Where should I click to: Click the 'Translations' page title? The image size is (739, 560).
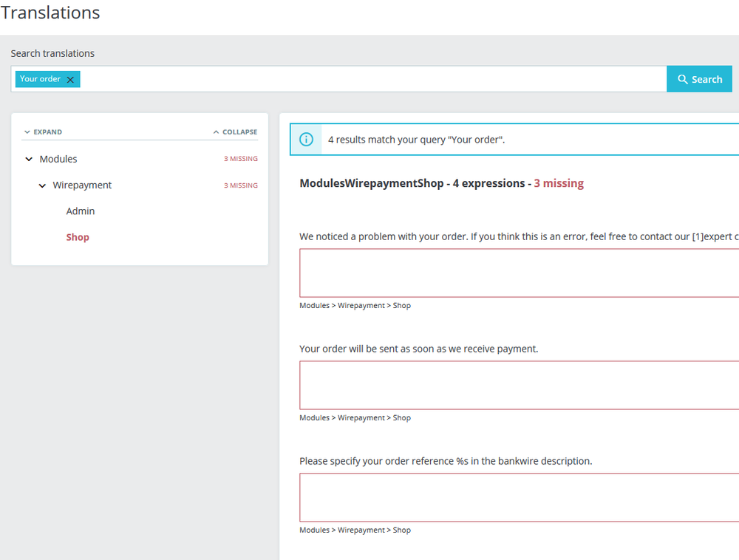[x=50, y=13]
